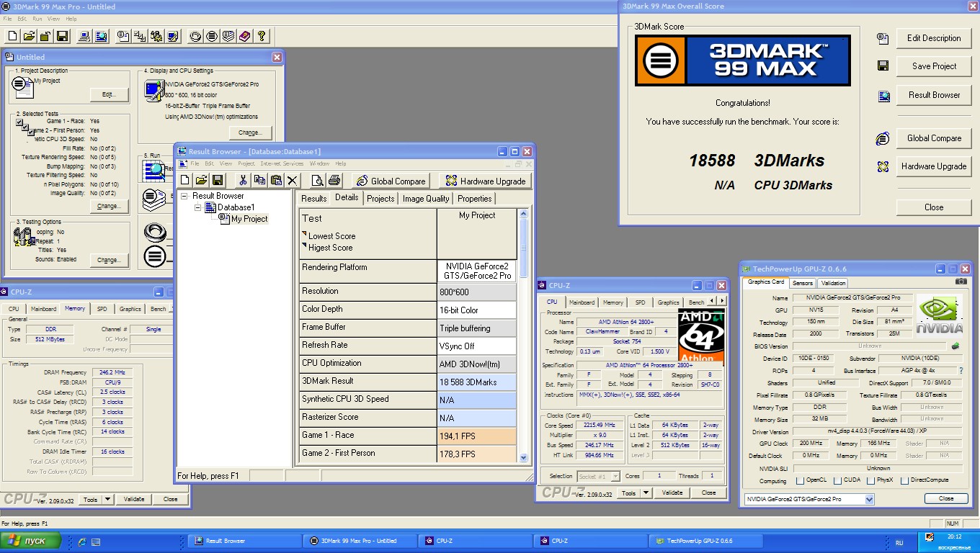
Task: Open the Validation tab in GPU-Z
Action: point(833,283)
